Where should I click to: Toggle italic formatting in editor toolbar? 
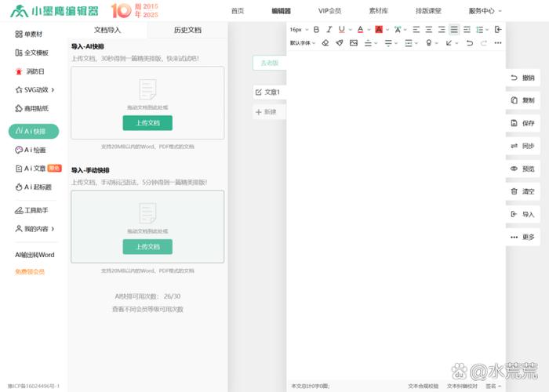point(329,30)
